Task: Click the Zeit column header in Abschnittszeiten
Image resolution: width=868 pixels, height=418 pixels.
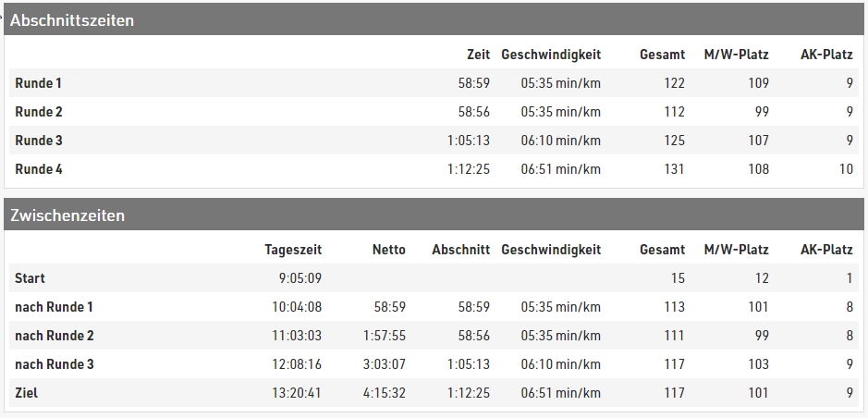Action: [x=478, y=55]
